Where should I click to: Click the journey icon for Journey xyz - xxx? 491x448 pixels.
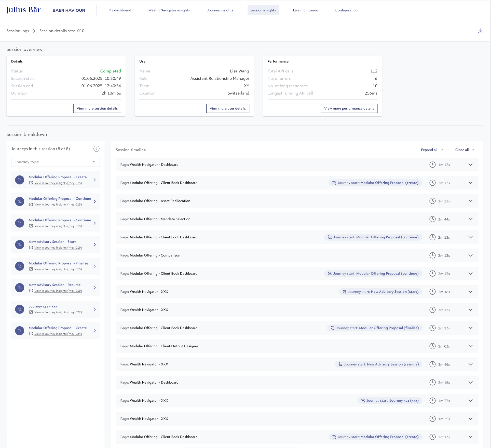click(20, 309)
